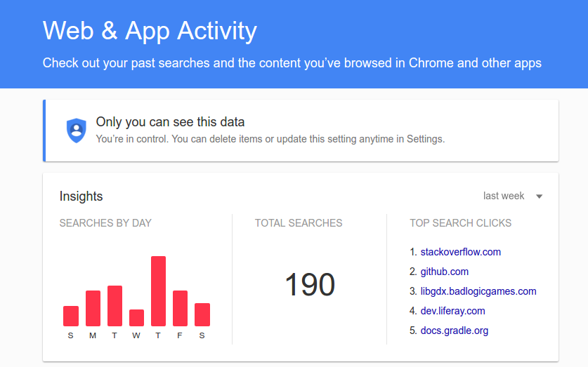This screenshot has width=588, height=367.
Task: Open dev.liferay.com link
Action: [452, 311]
